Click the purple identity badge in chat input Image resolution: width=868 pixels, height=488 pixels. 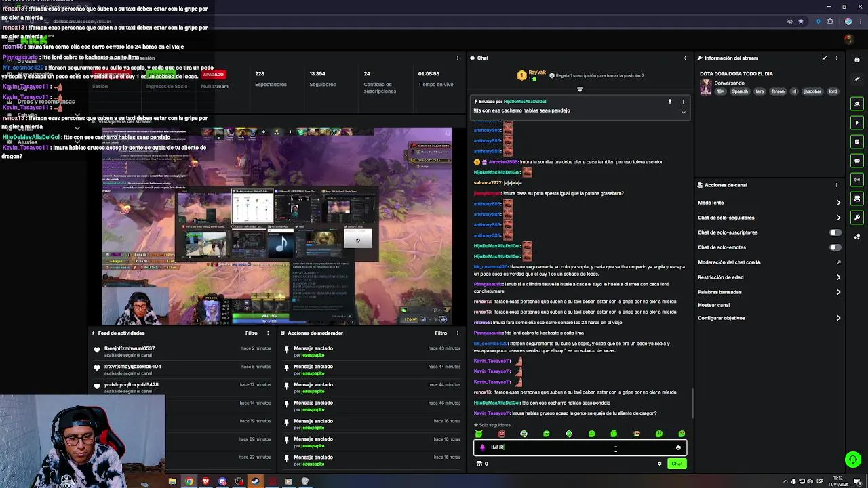pos(482,447)
